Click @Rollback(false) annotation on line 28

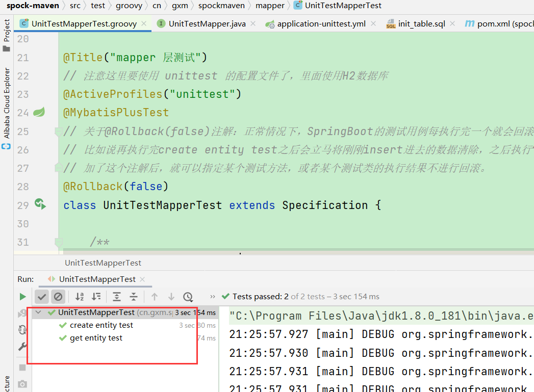116,187
